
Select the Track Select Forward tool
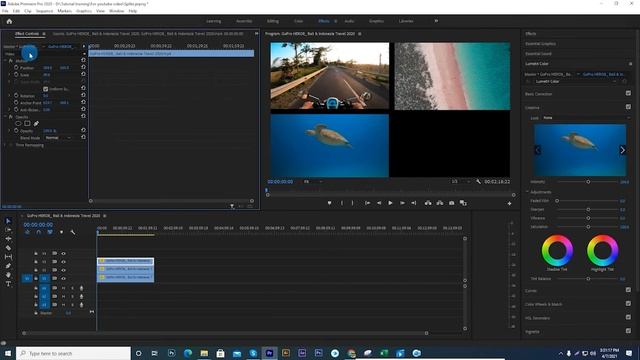8,230
